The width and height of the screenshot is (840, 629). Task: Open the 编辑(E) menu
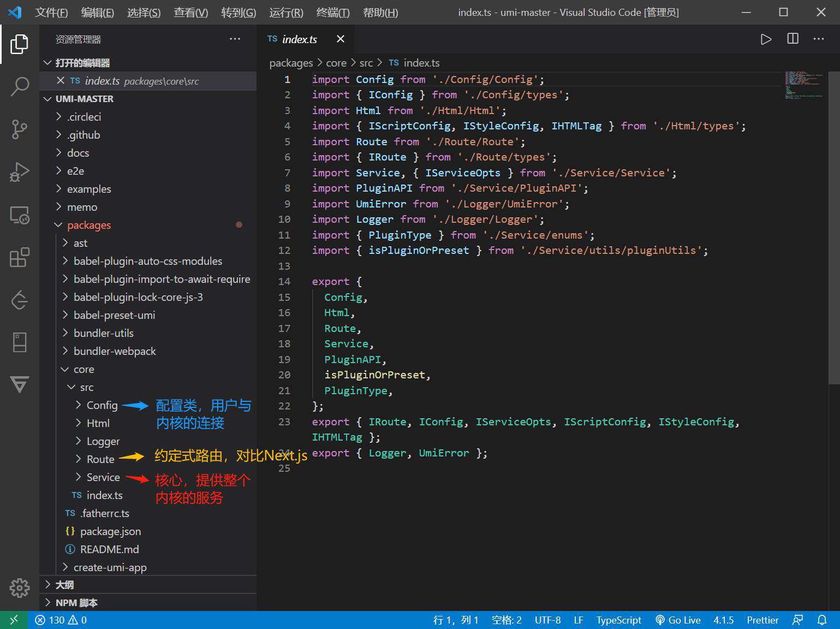pos(97,12)
